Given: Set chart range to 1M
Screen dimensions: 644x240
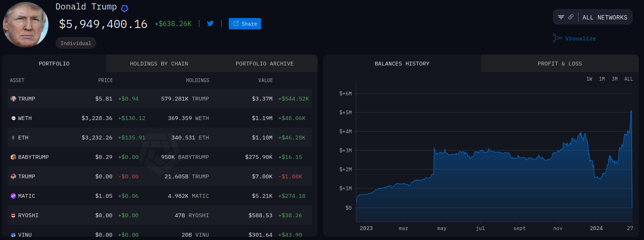Looking at the screenshot, I should (x=602, y=79).
